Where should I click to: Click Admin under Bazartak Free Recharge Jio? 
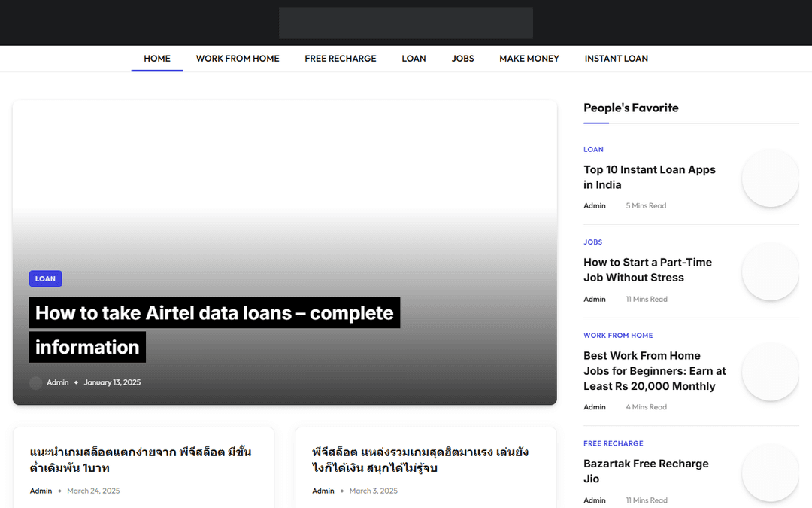point(595,500)
